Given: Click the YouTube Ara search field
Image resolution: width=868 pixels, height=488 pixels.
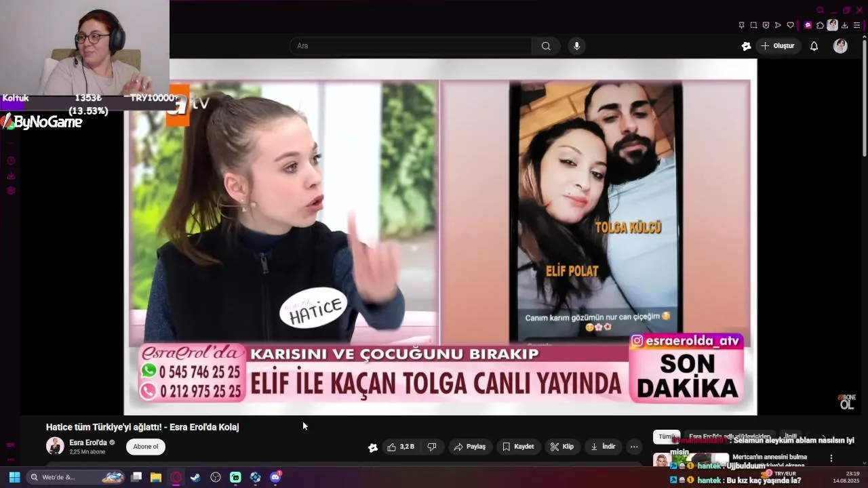Looking at the screenshot, I should [x=411, y=46].
